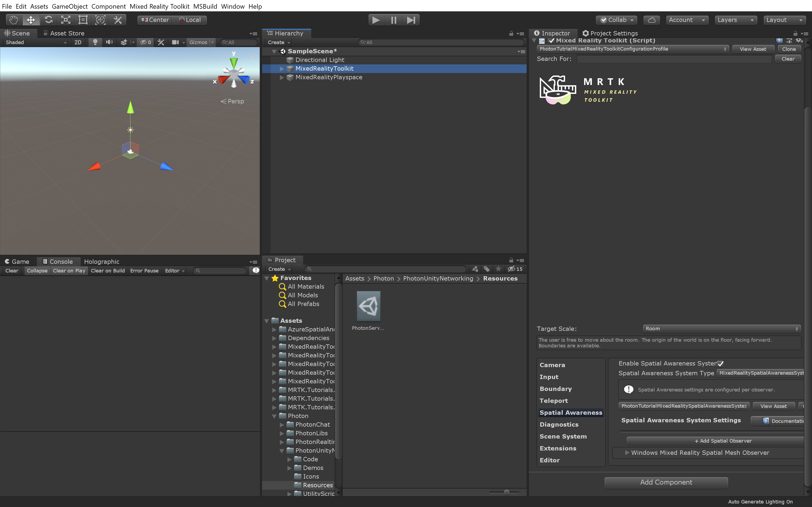Select the combined Transform tool
Viewport: 812px width, 507px height.
pos(100,20)
